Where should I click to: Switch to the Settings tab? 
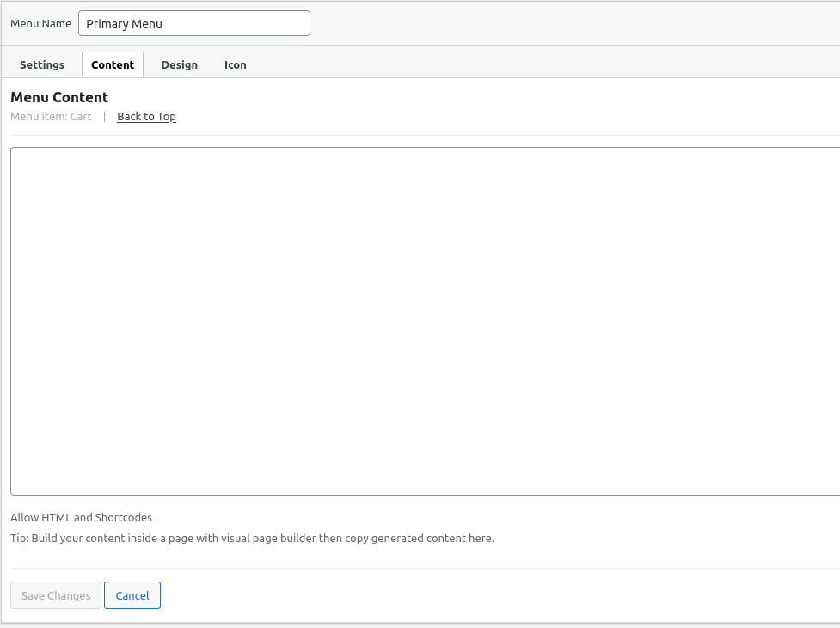[42, 64]
